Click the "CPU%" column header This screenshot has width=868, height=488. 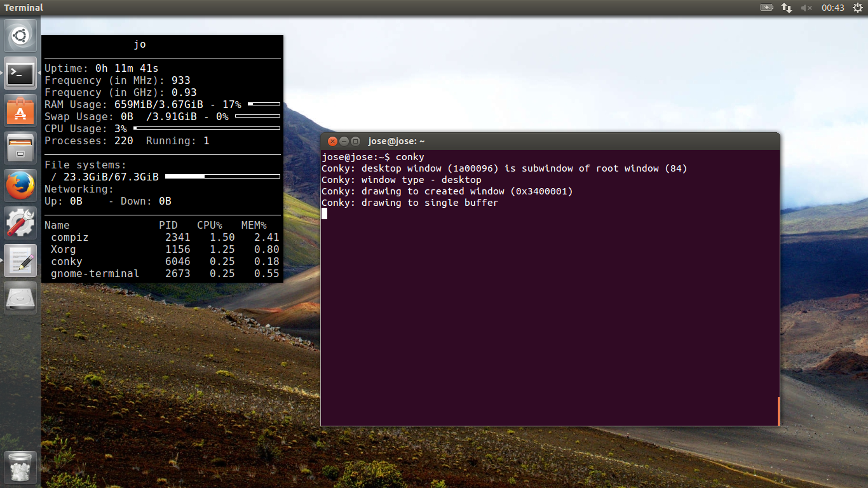coord(210,225)
